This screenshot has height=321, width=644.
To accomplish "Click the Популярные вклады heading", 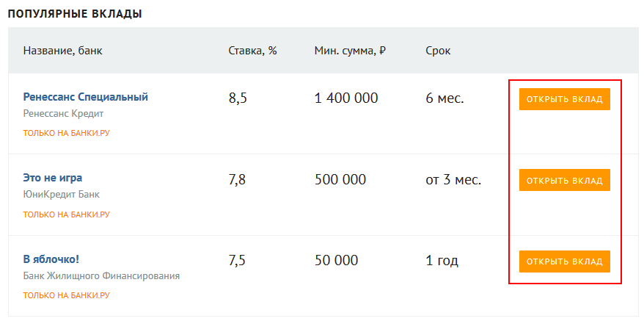I will point(75,13).
